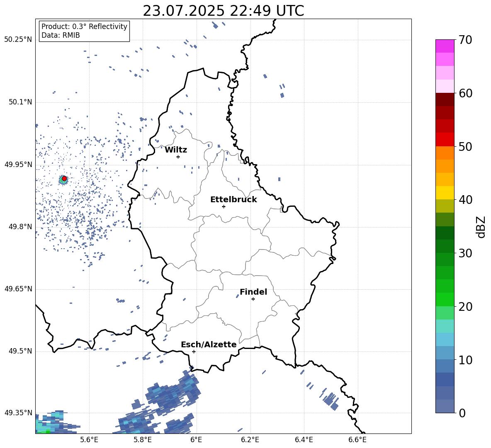Click the 49.65°N latitude tick label

click(x=18, y=289)
